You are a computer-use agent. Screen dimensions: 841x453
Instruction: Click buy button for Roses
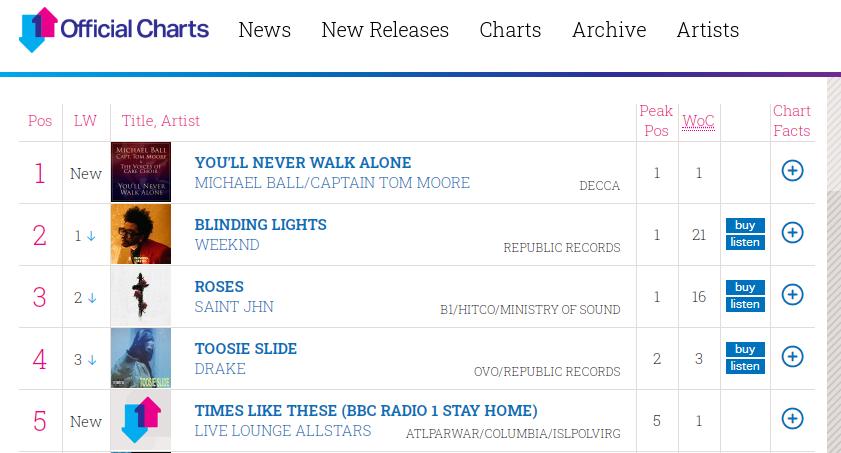click(745, 287)
